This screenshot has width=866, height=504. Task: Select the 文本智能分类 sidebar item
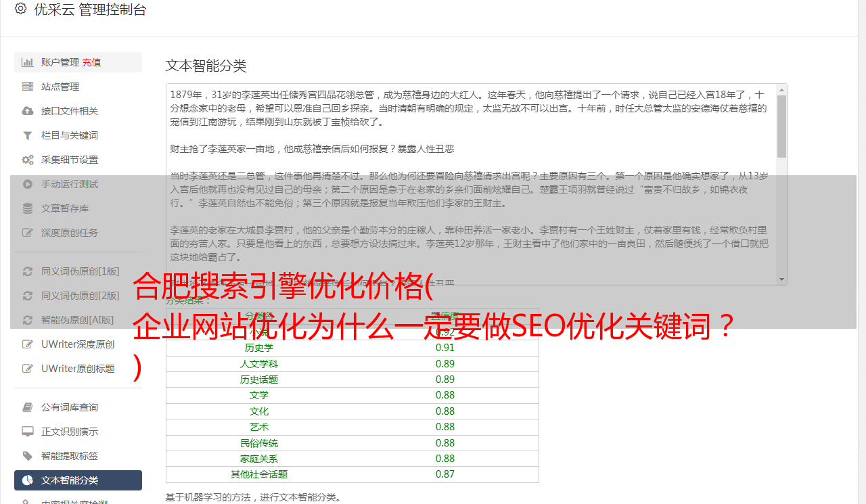pyautogui.click(x=78, y=480)
